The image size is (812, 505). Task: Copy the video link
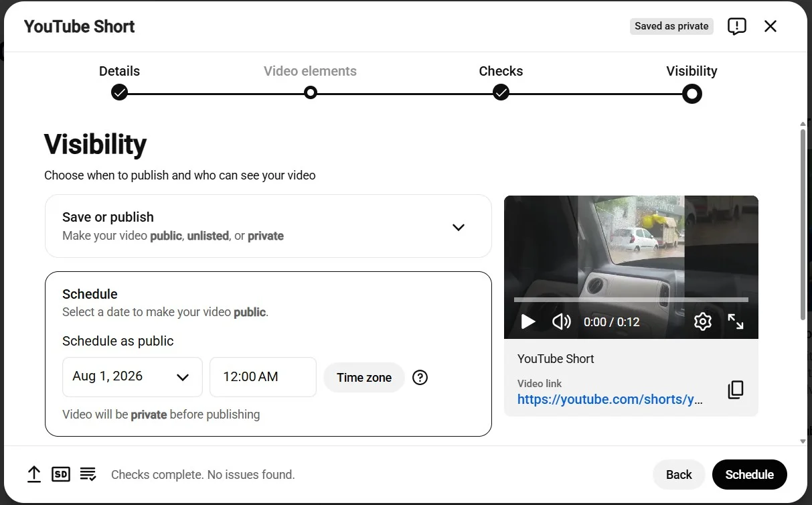735,390
